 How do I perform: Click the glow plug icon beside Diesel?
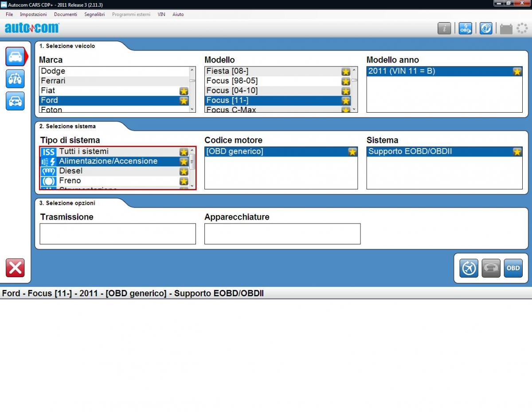(48, 171)
